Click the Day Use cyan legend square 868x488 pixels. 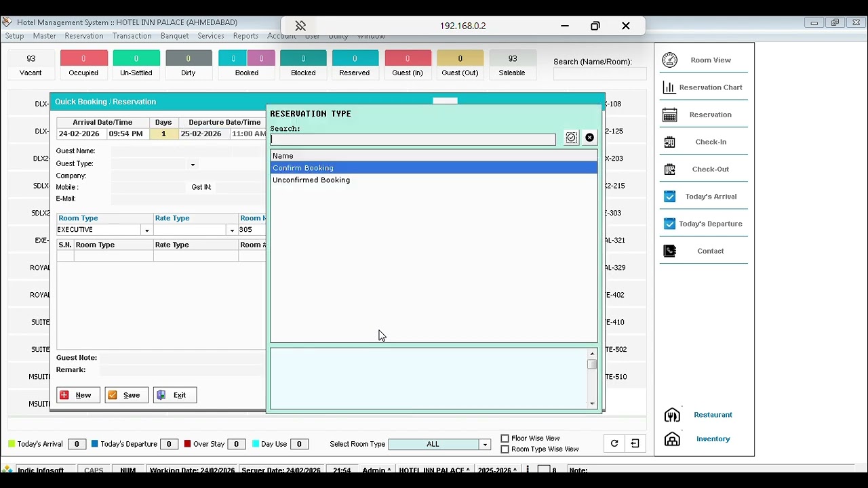click(x=256, y=444)
